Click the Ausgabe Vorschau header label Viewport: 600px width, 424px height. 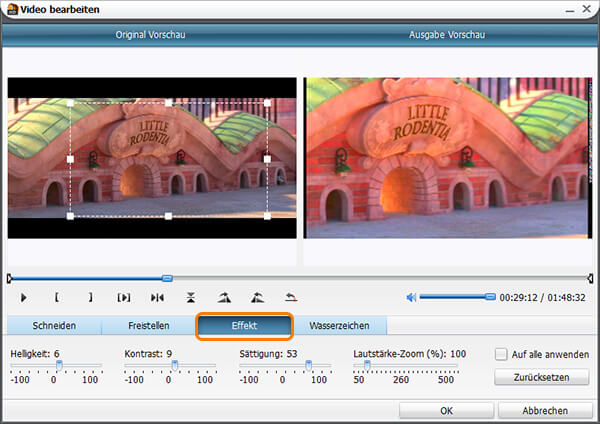click(x=447, y=35)
